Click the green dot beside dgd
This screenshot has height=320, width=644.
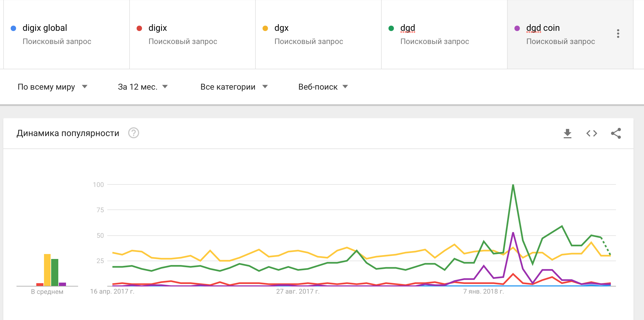(391, 28)
